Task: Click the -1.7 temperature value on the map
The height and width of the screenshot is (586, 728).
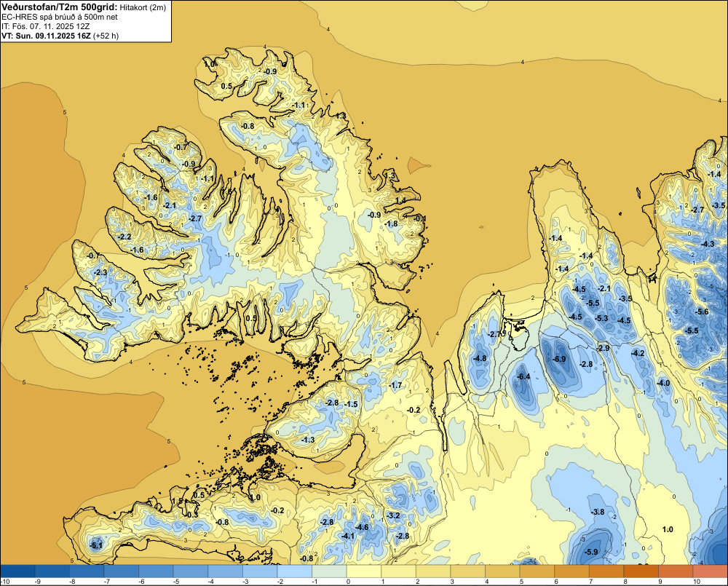Action: (395, 385)
